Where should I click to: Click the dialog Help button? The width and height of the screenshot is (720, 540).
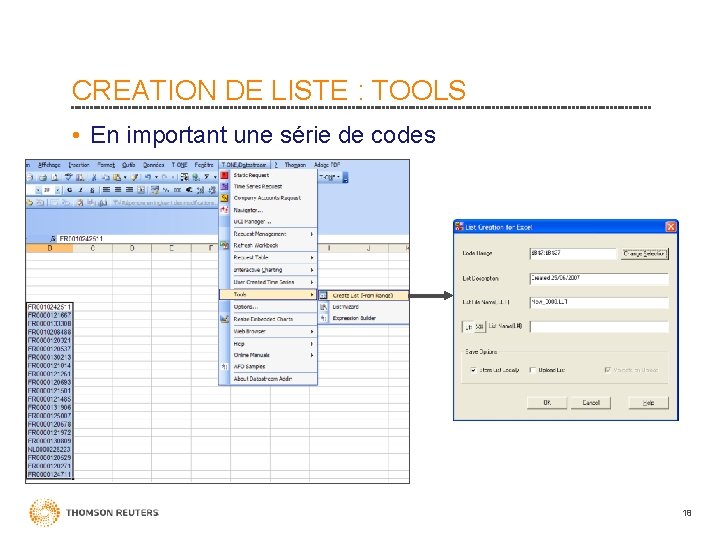[x=648, y=403]
